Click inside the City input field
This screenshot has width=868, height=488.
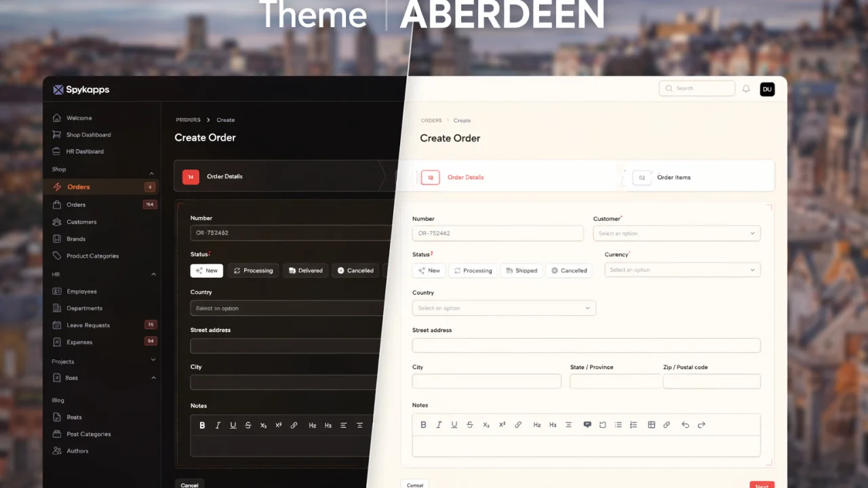(x=486, y=381)
